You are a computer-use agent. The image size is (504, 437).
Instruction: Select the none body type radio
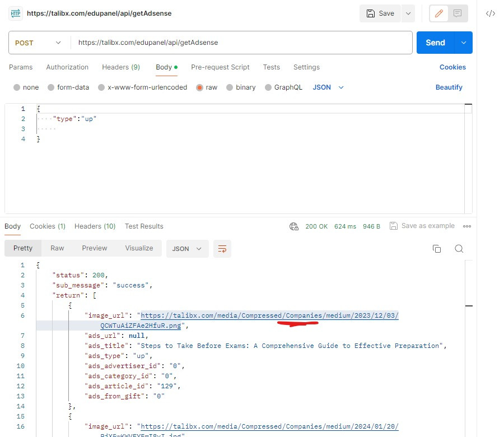coord(17,87)
